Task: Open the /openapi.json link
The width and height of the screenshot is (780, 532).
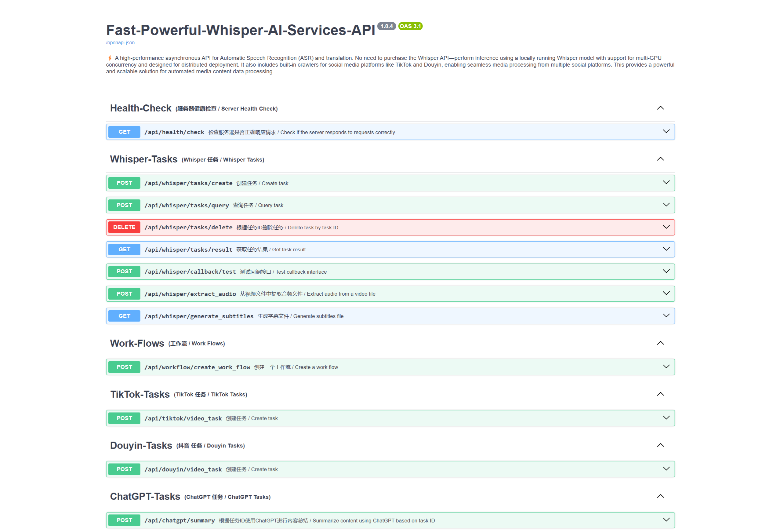Action: (120, 43)
